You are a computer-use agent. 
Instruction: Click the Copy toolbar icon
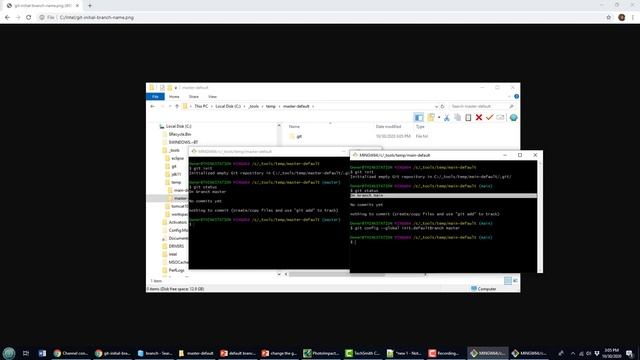[x=458, y=118]
